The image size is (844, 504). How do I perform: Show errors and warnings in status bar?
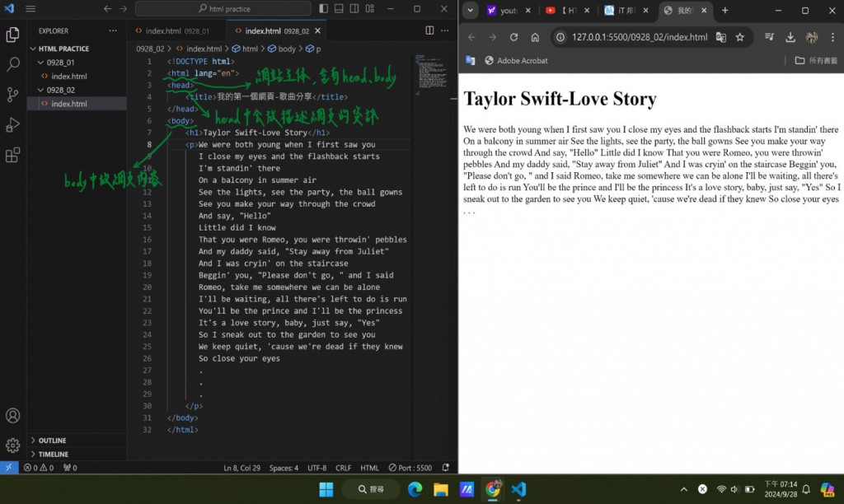(x=39, y=468)
